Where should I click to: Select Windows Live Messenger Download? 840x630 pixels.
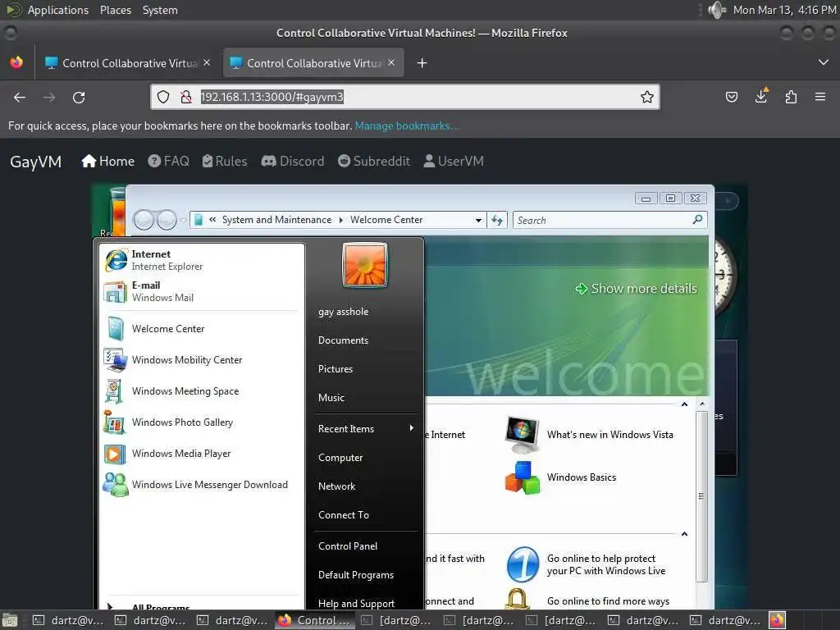pos(202,484)
